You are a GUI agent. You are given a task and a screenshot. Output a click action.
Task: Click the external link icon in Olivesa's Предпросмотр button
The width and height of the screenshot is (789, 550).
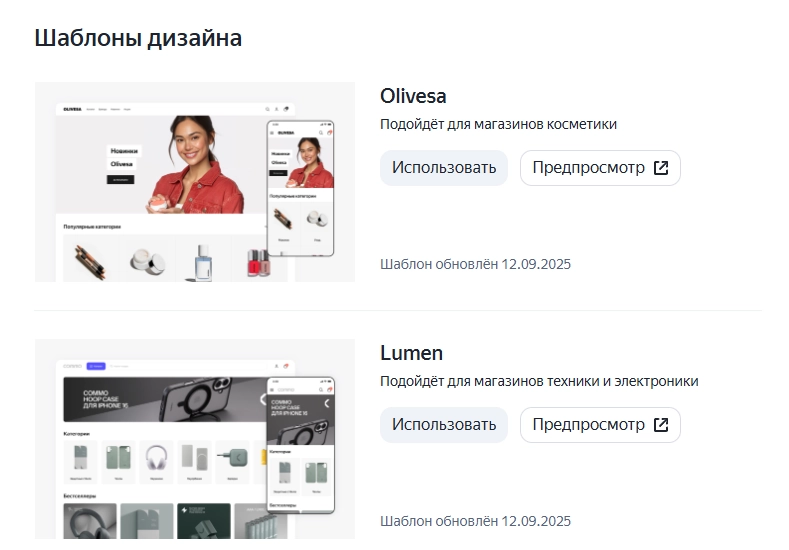[660, 168]
